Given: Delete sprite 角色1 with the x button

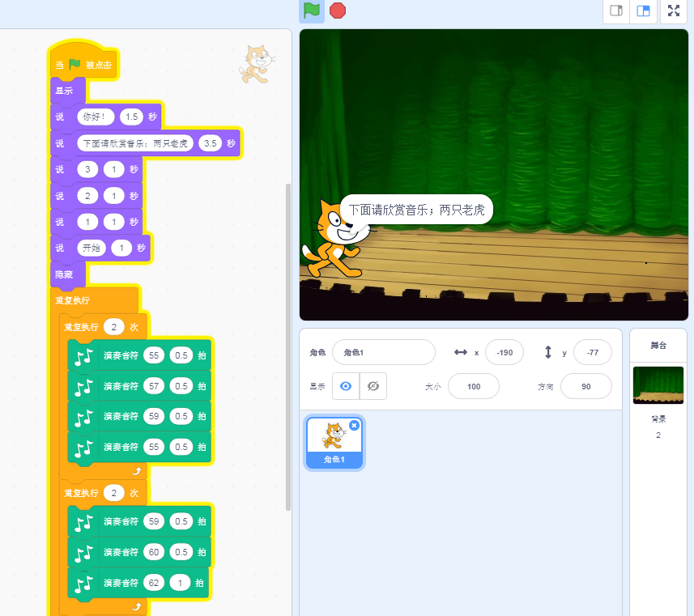Looking at the screenshot, I should (x=354, y=425).
